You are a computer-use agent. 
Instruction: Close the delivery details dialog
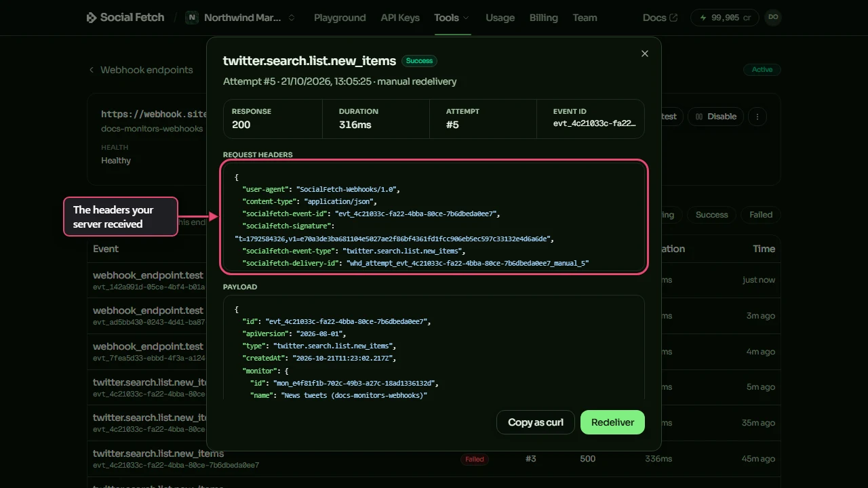pyautogui.click(x=645, y=54)
